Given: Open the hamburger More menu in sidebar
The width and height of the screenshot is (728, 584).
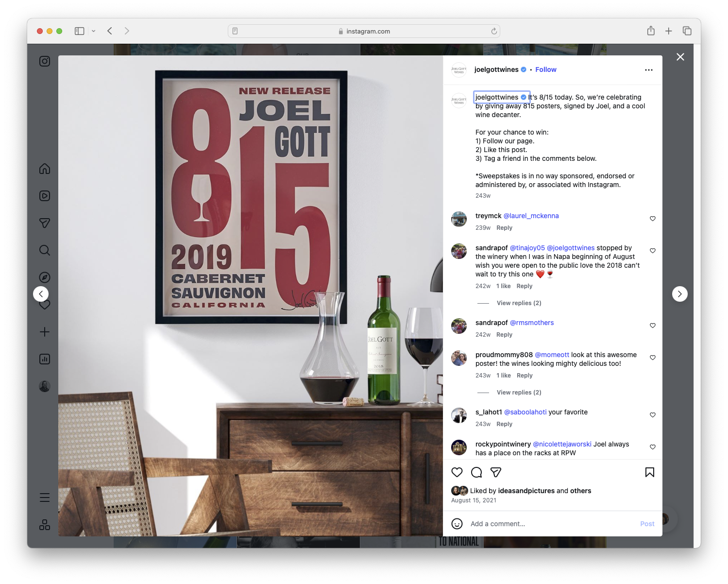Looking at the screenshot, I should click(x=44, y=497).
